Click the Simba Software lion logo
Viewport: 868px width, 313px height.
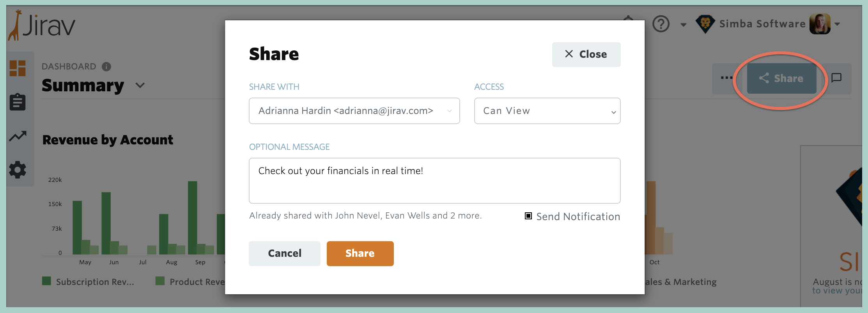(x=705, y=24)
